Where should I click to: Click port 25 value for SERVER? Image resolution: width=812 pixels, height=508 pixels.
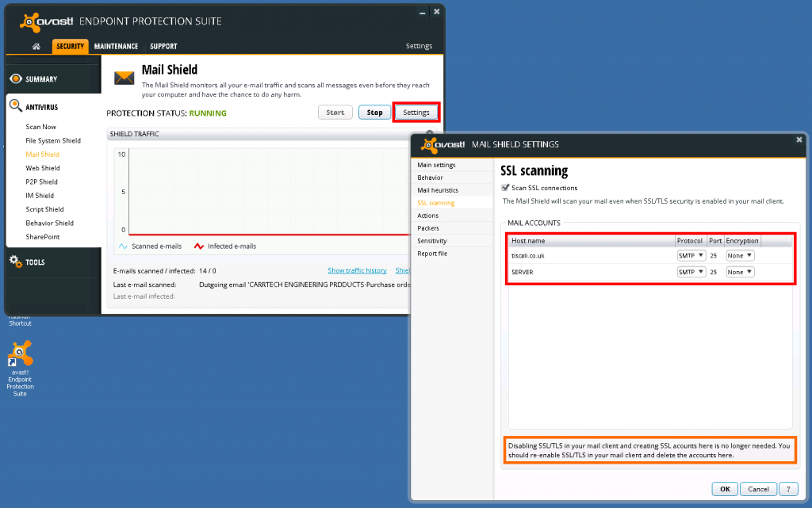pyautogui.click(x=714, y=272)
